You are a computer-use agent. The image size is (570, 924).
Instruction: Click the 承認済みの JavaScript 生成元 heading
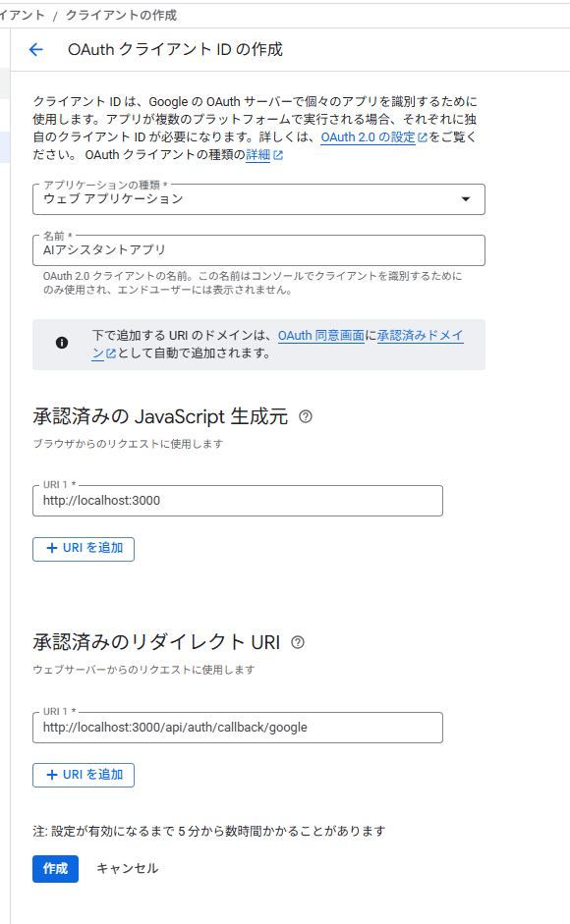160,416
